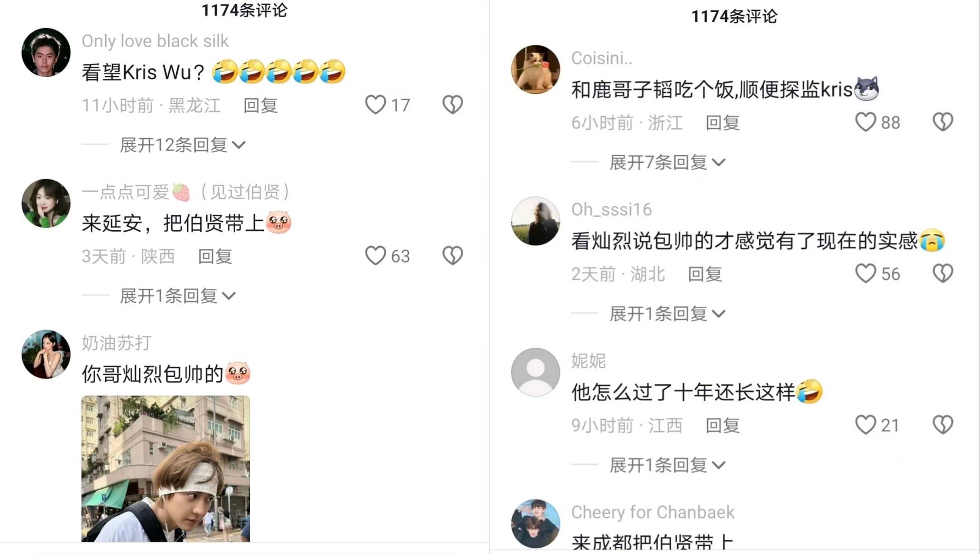The height and width of the screenshot is (554, 980).
Task: Like 妮妮's comment with 21 likes
Action: (x=865, y=425)
